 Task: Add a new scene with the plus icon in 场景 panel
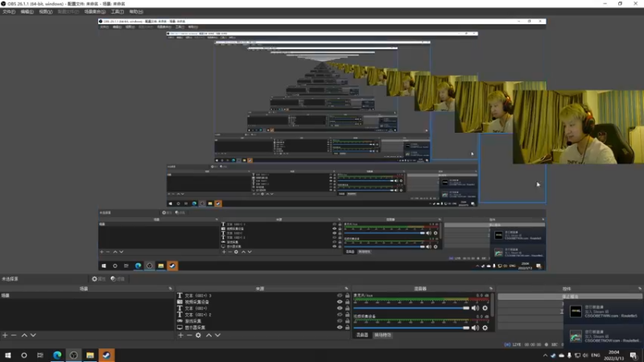[5, 335]
